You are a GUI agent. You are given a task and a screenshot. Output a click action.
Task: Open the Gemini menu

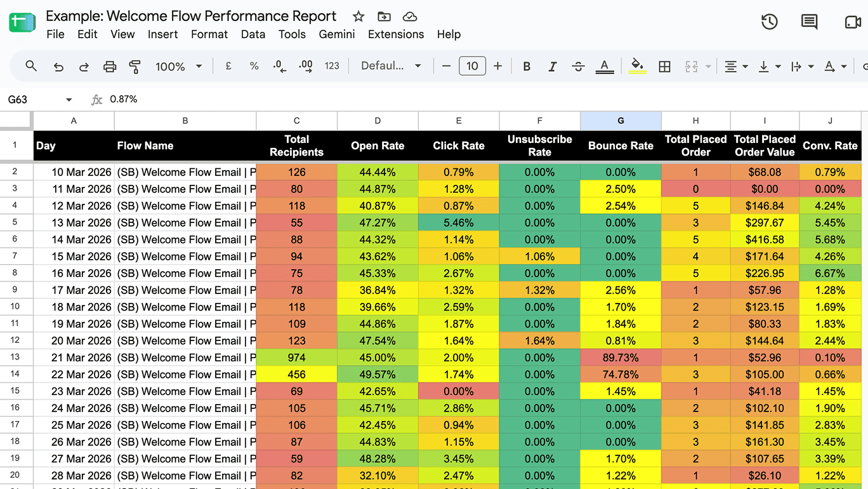click(x=337, y=34)
